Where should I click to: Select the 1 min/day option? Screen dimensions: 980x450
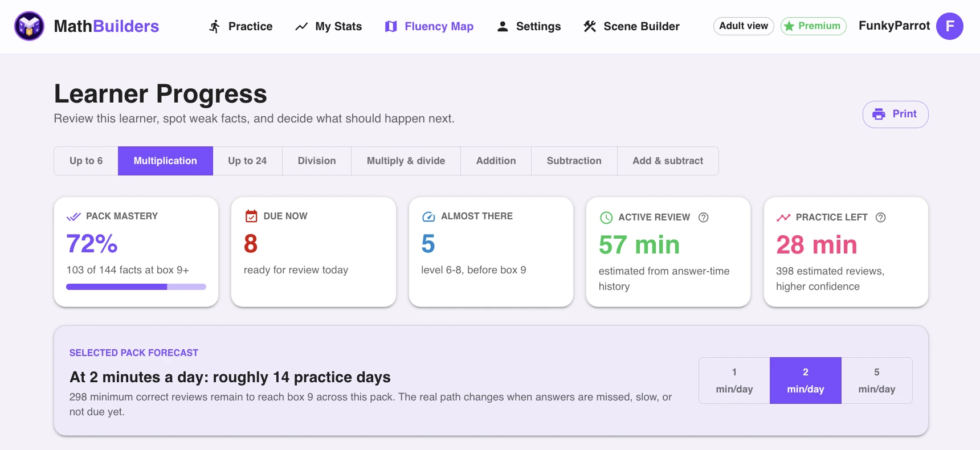point(734,381)
